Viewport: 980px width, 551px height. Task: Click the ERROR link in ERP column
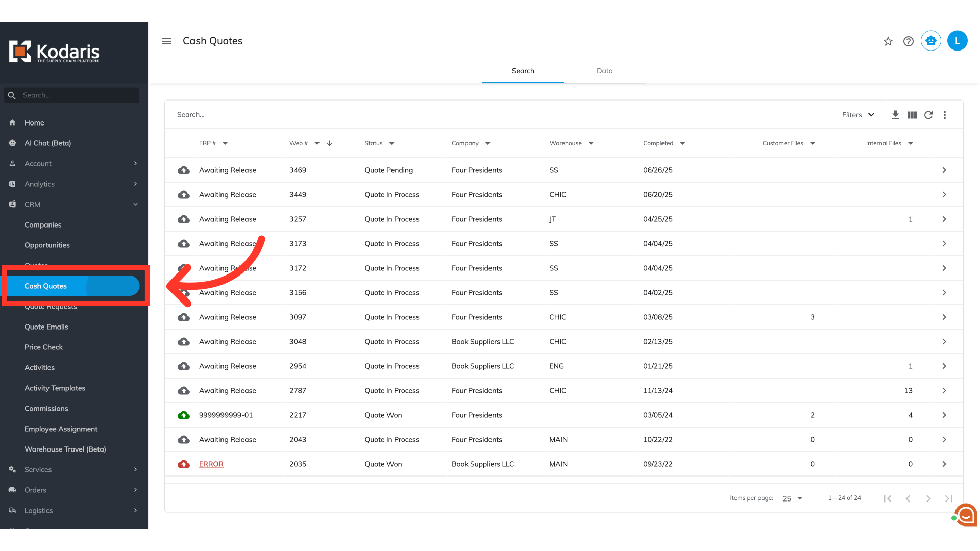pyautogui.click(x=211, y=464)
